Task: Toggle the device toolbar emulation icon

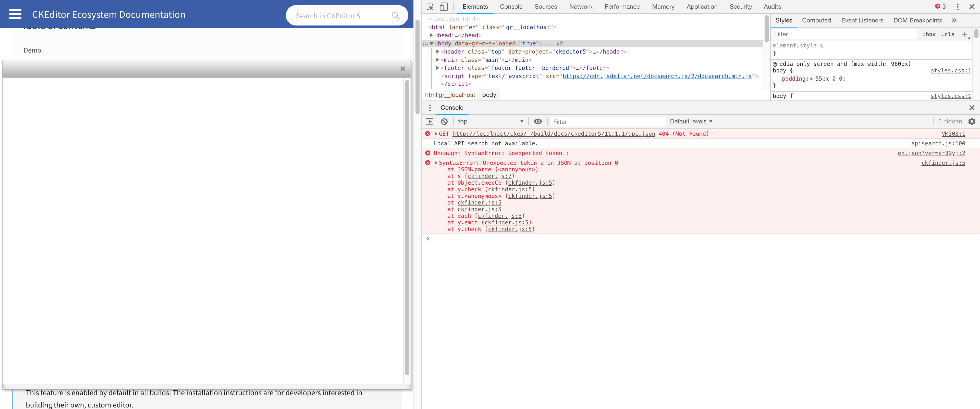Action: click(444, 6)
